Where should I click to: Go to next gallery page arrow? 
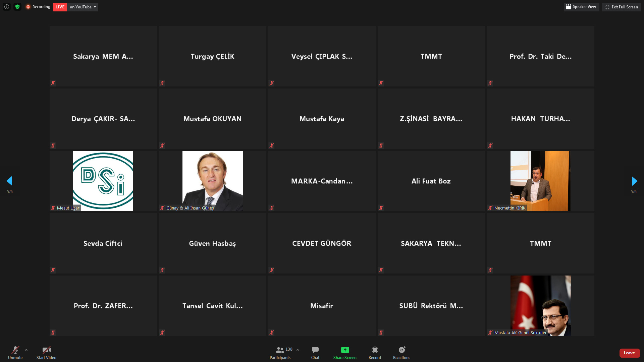(634, 181)
